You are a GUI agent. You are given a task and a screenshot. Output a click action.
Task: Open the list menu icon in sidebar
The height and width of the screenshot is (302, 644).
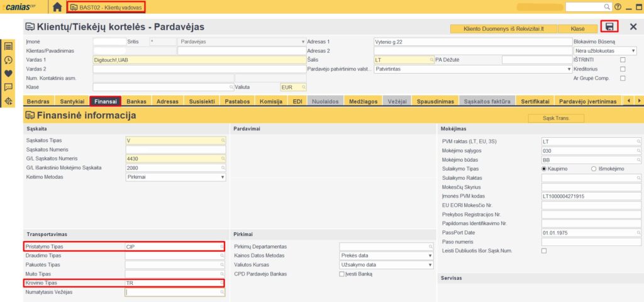point(8,47)
